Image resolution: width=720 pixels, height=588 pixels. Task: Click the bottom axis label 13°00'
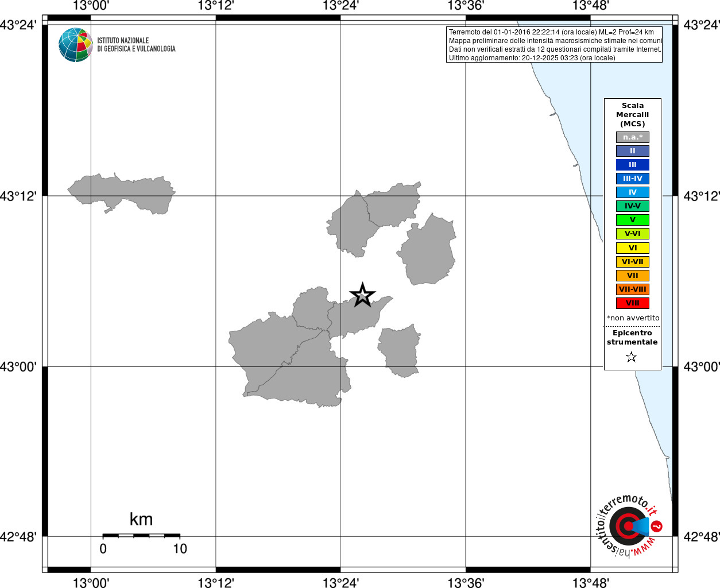click(91, 582)
